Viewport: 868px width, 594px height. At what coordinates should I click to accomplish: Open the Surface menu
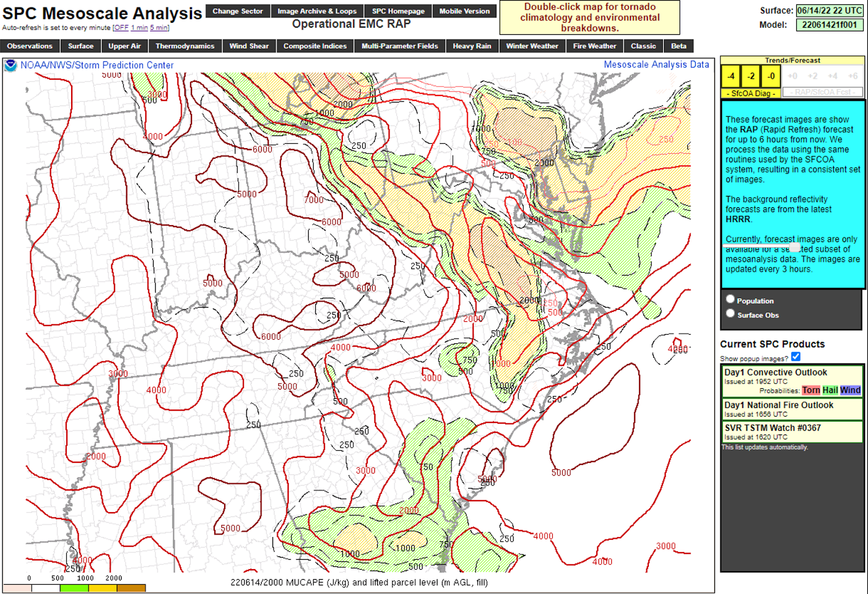click(x=81, y=46)
